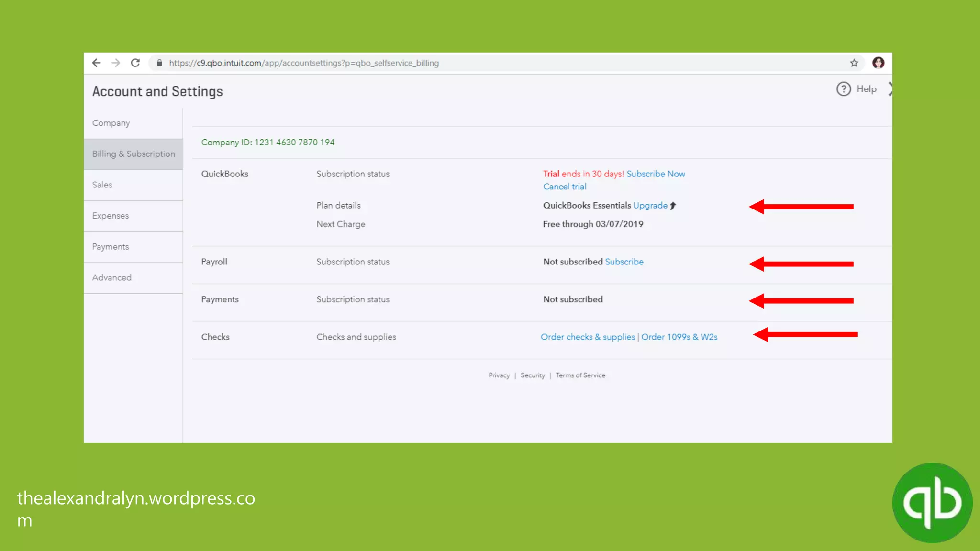Screen dimensions: 980x551
Task: Click Upgrade next to QuickBooks Essentials
Action: click(x=650, y=205)
